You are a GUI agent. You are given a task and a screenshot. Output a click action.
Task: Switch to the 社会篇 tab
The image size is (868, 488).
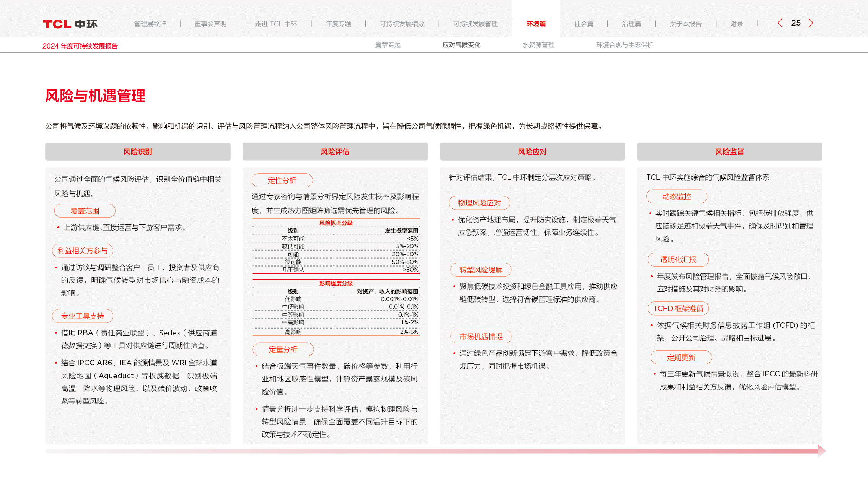tap(584, 24)
